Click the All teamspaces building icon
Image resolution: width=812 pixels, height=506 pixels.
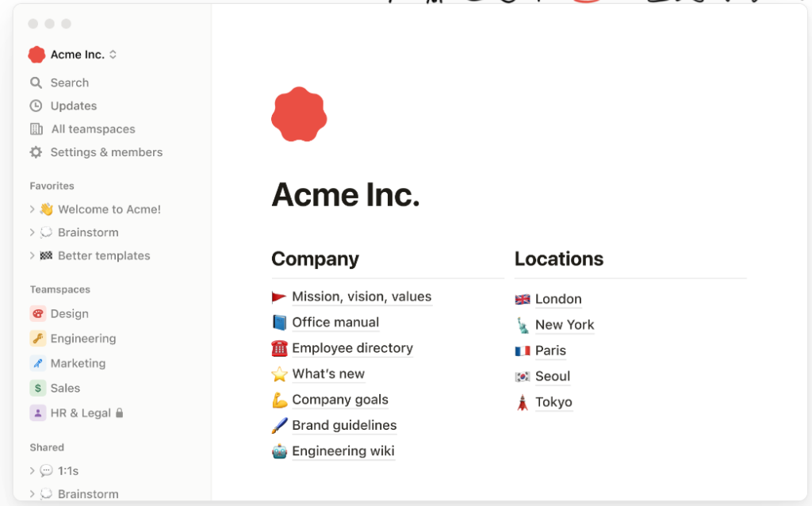click(x=36, y=128)
